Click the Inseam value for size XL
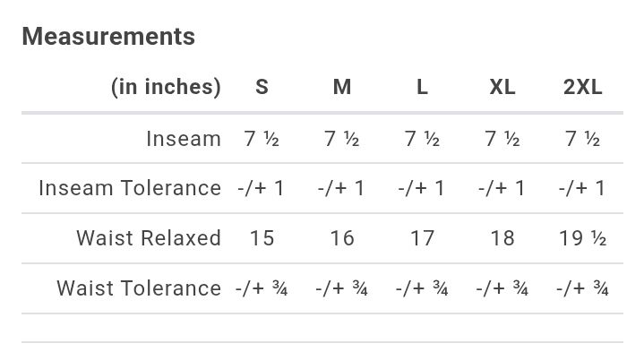The height and width of the screenshot is (352, 644). click(x=502, y=139)
